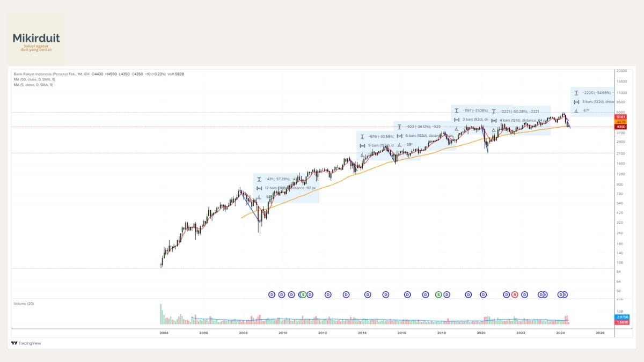This screenshot has height=362, width=644.
Task: Click the 1200 price scale label
Action: 620,174
